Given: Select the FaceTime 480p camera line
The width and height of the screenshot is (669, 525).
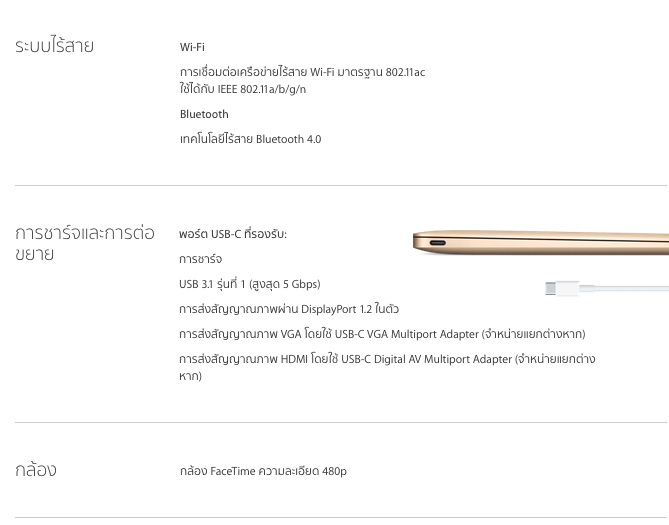Looking at the screenshot, I should (x=263, y=471).
